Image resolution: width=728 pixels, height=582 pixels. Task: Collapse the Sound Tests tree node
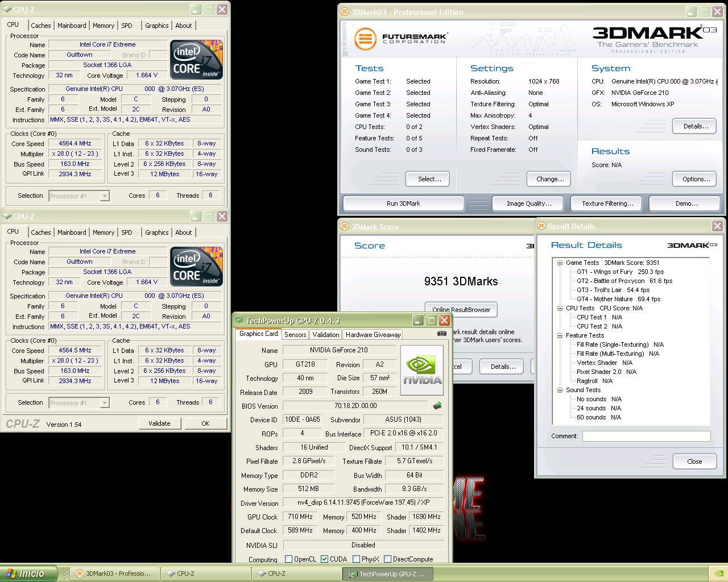tap(560, 390)
